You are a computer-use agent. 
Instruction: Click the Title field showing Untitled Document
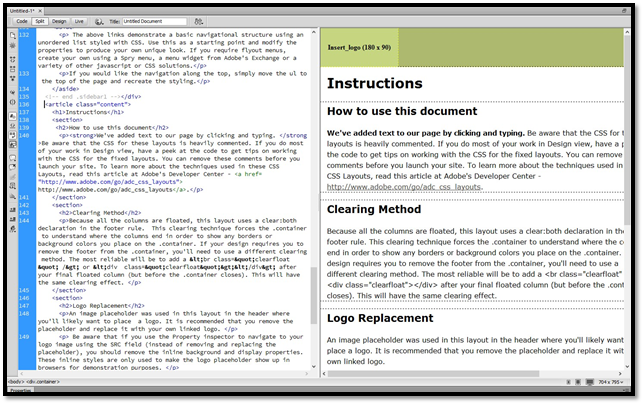154,21
